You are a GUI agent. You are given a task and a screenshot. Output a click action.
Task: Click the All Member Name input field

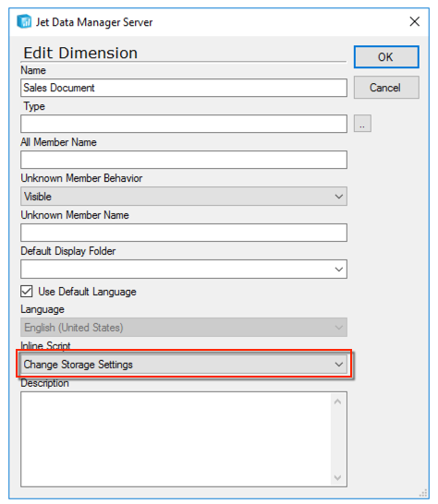[184, 160]
